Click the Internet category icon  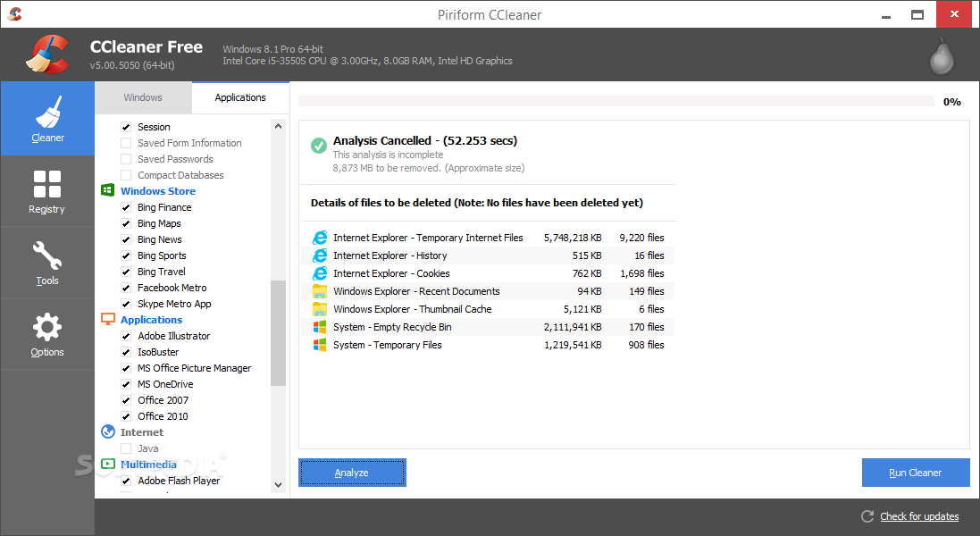pos(107,431)
